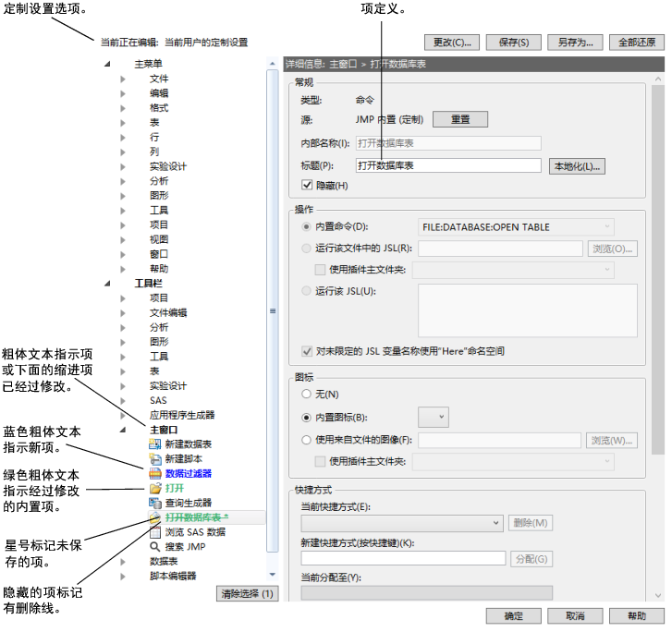
Task: Collapse the 主窗口 tree node
Action: pyautogui.click(x=123, y=430)
